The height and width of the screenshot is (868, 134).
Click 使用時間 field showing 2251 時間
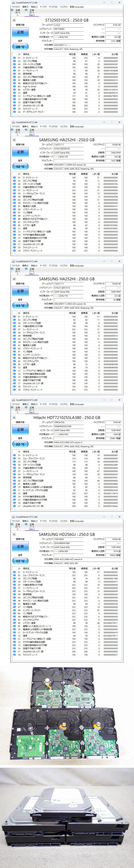click(113, 41)
